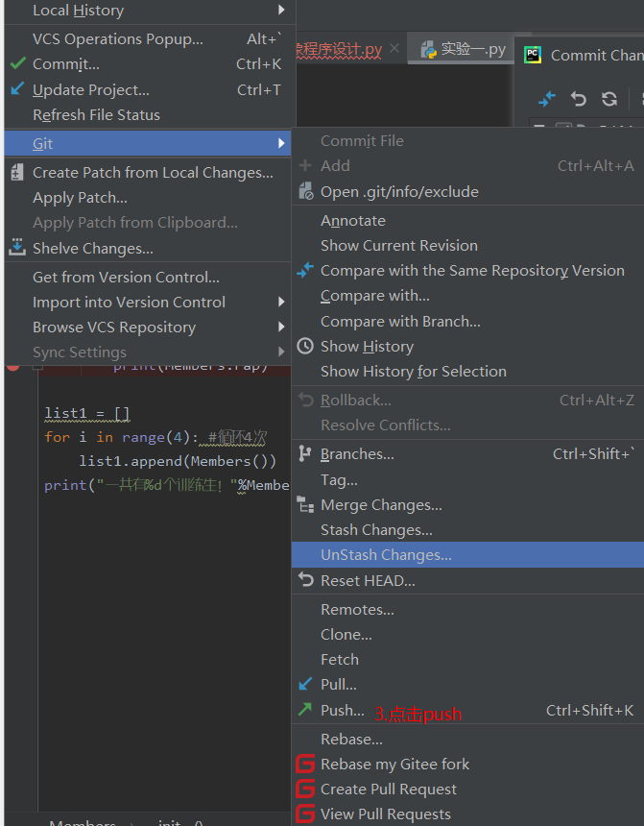This screenshot has height=826, width=644.
Task: Select UnStash Changes menu item
Action: [x=386, y=555]
